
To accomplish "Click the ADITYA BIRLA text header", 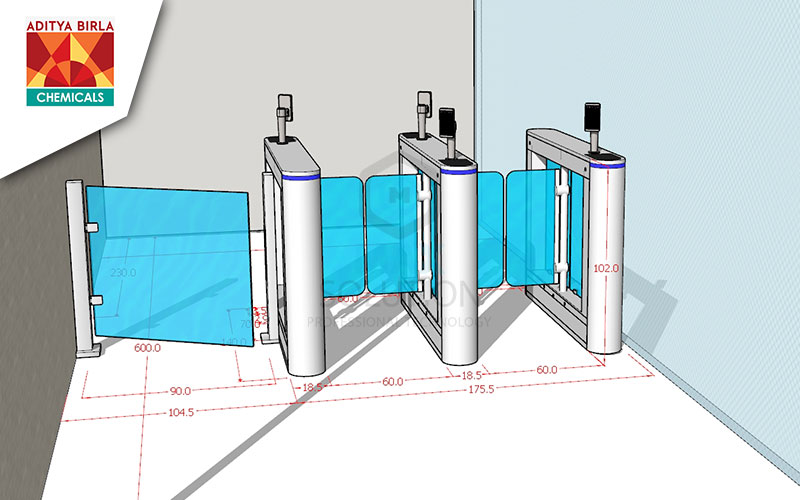I will pyautogui.click(x=70, y=17).
